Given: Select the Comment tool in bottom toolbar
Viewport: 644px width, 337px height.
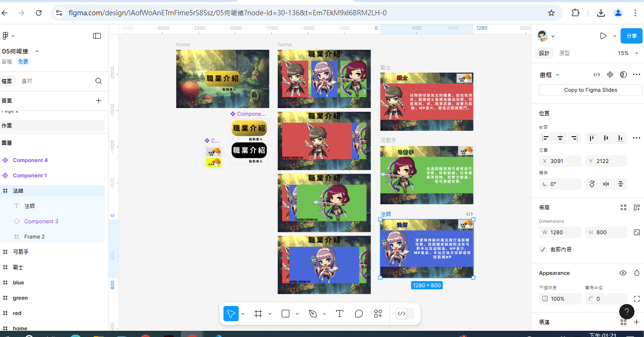Looking at the screenshot, I should pos(359,314).
